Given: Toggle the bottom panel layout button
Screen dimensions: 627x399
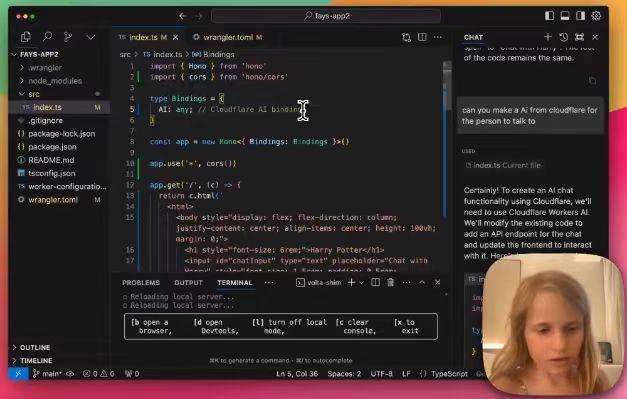Looking at the screenshot, I should click(x=565, y=16).
